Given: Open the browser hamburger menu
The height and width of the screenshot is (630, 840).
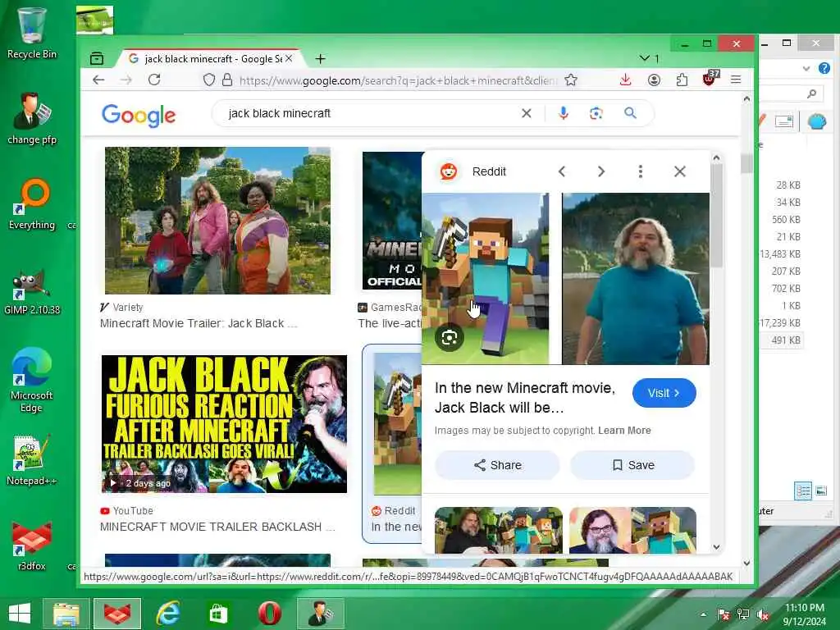Looking at the screenshot, I should (736, 80).
